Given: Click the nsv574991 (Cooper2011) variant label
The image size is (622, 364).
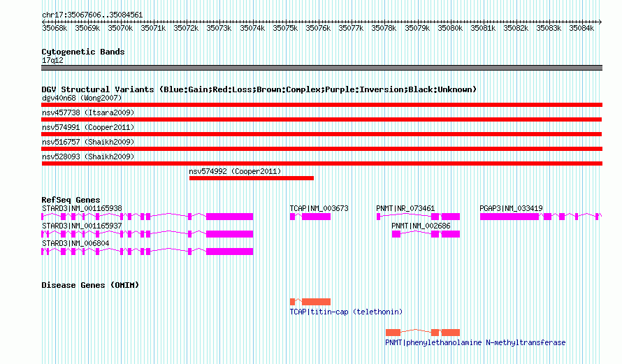Looking at the screenshot, I should click(x=88, y=127).
